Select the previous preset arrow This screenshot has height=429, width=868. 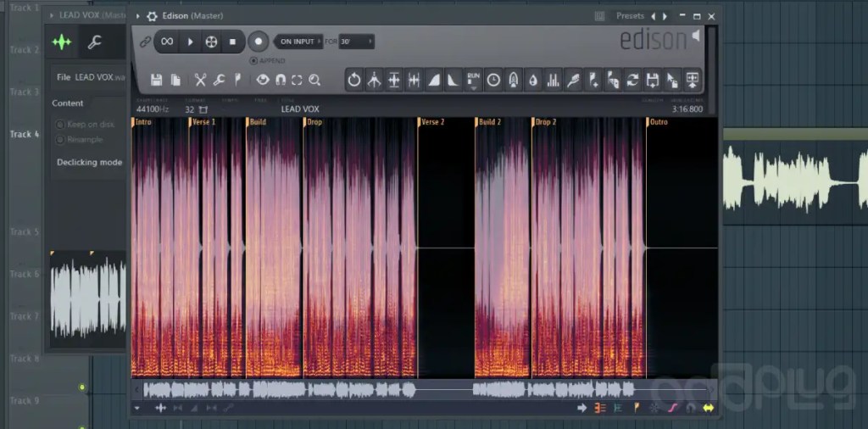[654, 17]
